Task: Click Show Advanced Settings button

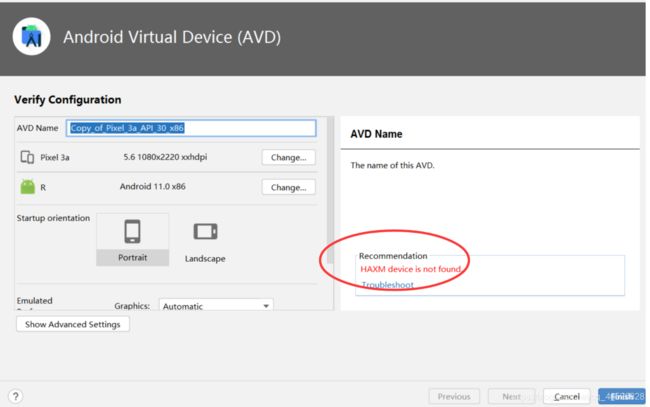Action: tap(73, 324)
